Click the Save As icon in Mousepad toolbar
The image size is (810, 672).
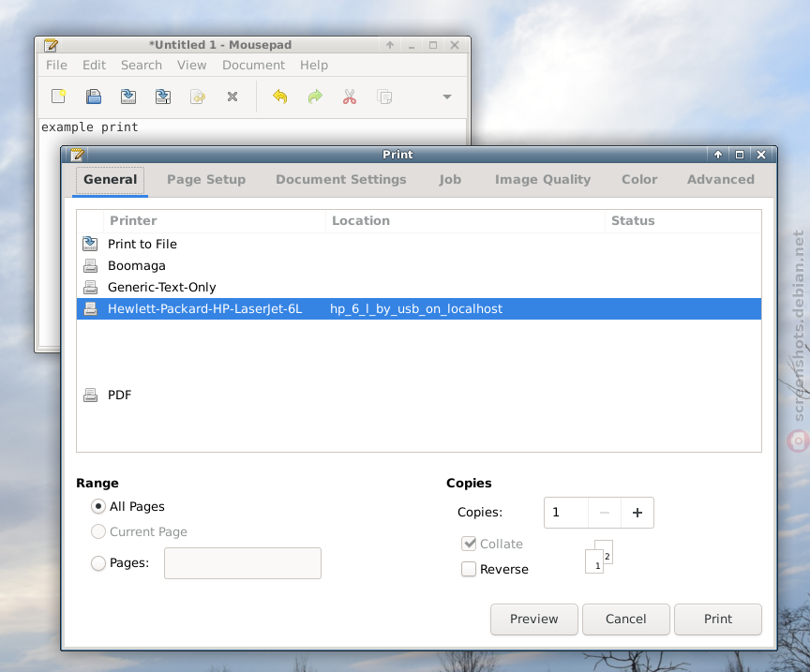[163, 97]
